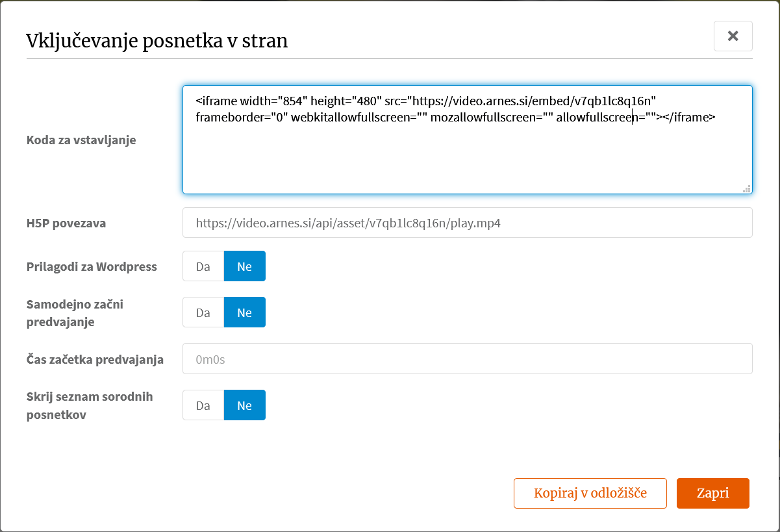Viewport: 780px width, 532px height.
Task: Click the Skrij seznam sorodnih posnetkov label
Action: (90, 405)
